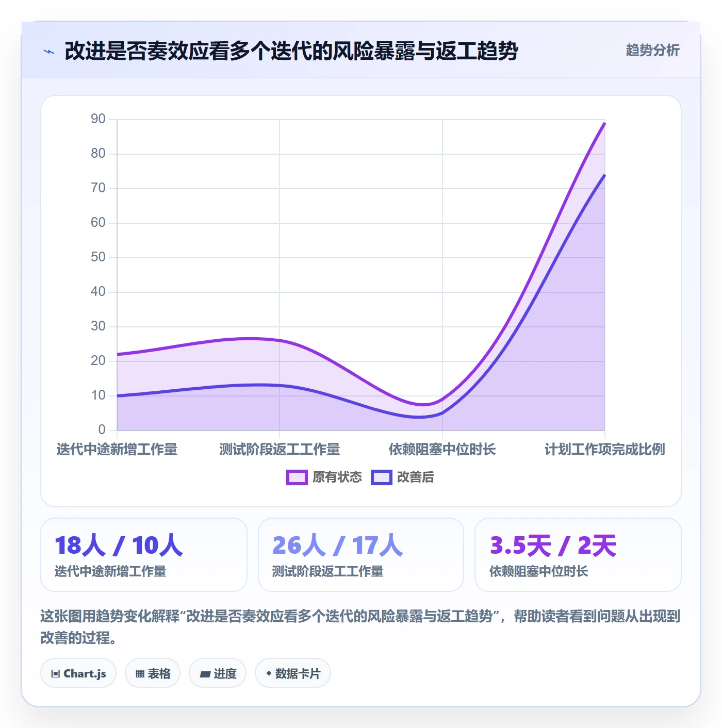Click the 迭代中途新增工作量 x-axis label
This screenshot has height=728, width=722.
(117, 450)
